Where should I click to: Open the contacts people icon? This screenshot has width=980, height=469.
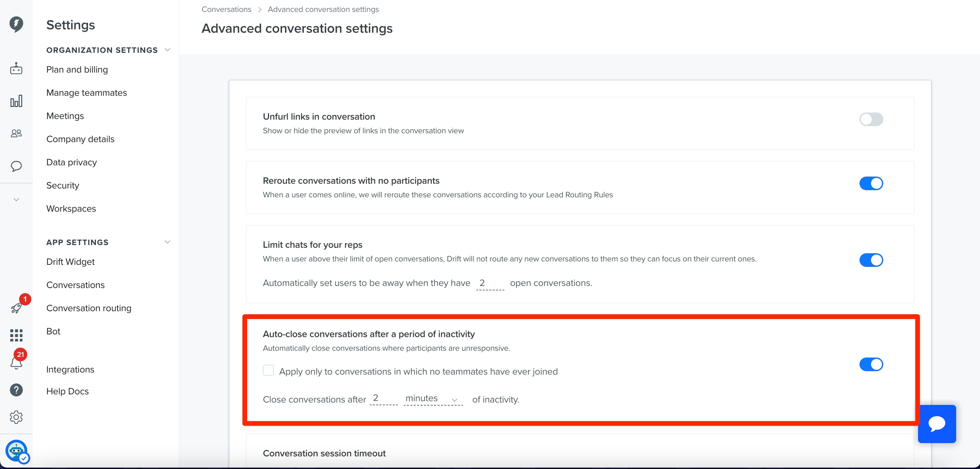click(16, 133)
